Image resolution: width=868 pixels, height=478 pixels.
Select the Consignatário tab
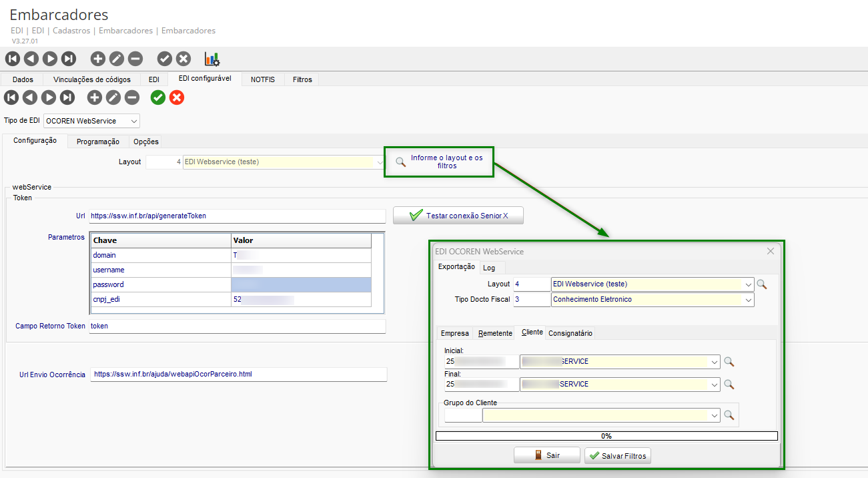[x=570, y=333]
